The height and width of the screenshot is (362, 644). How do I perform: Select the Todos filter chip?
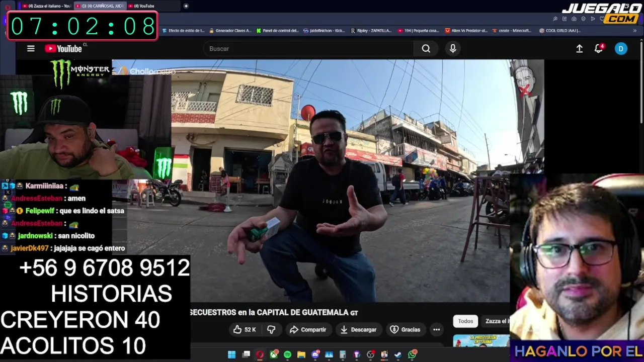(465, 321)
